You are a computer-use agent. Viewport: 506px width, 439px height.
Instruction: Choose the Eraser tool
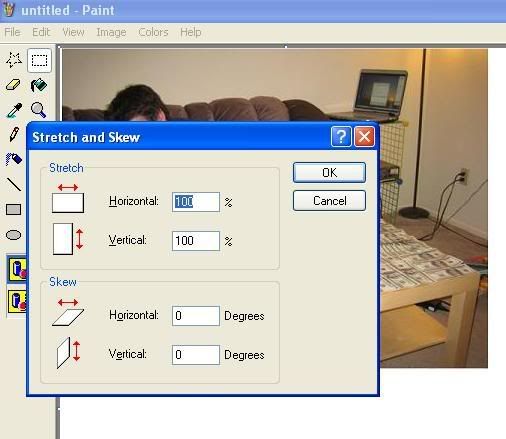[x=14, y=85]
